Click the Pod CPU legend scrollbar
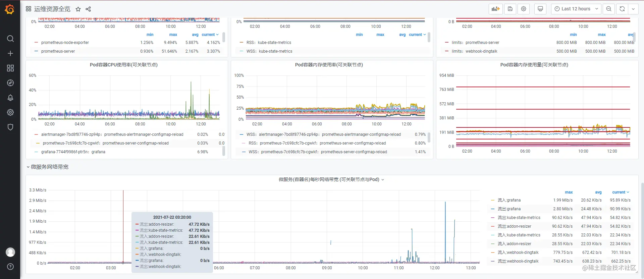The height and width of the screenshot is (279, 644). [224, 151]
